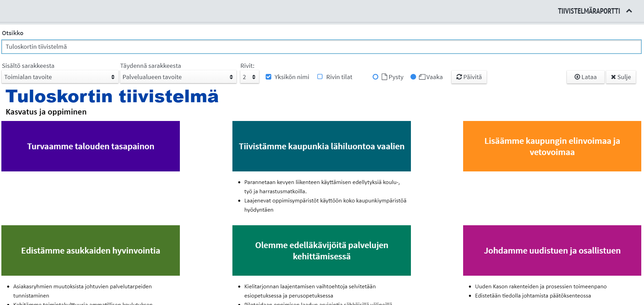Click the download icon on Lataa

pyautogui.click(x=577, y=77)
